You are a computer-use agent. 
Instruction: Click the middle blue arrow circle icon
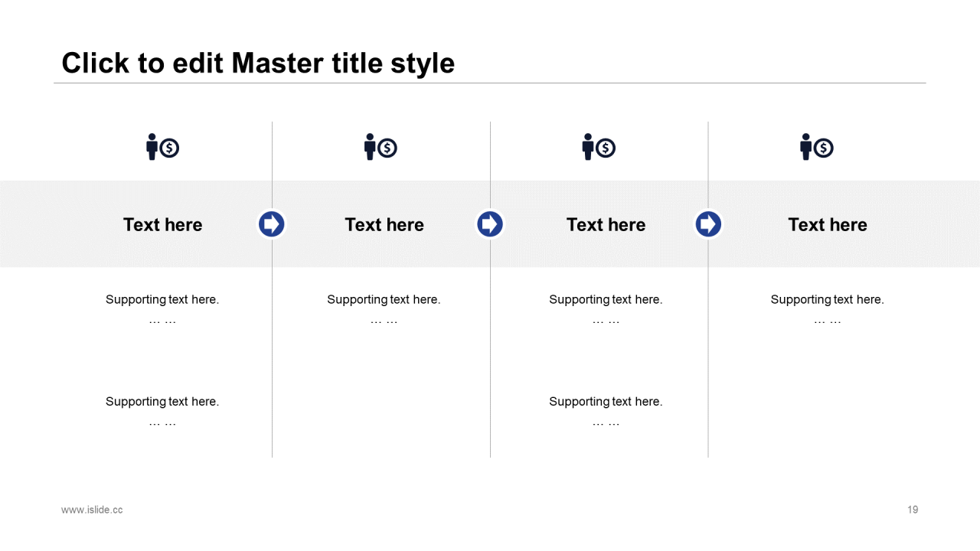click(490, 224)
